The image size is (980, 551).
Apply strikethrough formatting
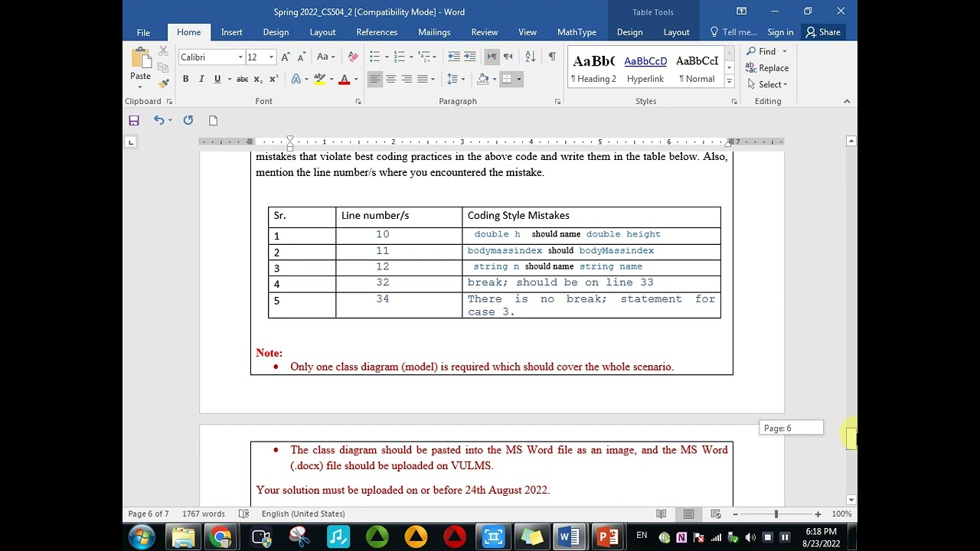242,79
